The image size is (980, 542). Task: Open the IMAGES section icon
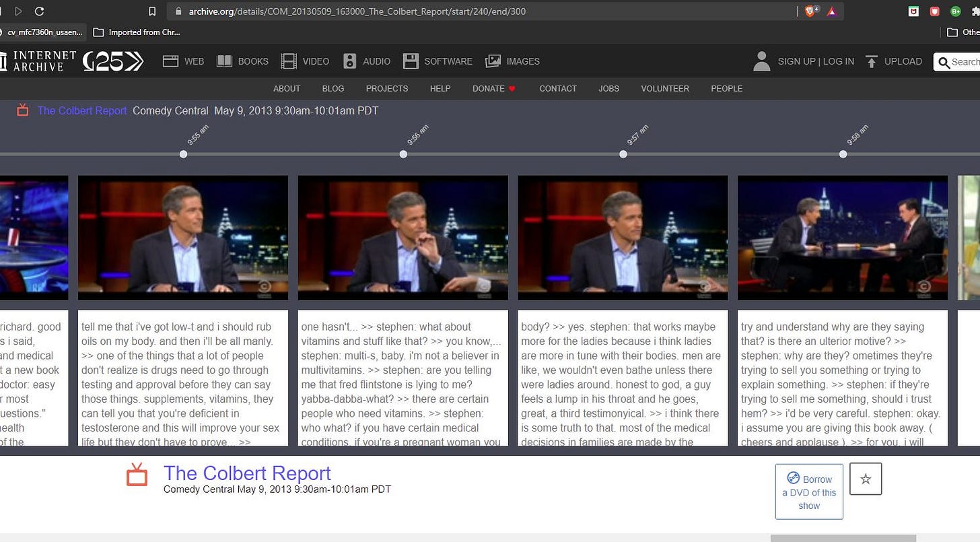pos(493,61)
